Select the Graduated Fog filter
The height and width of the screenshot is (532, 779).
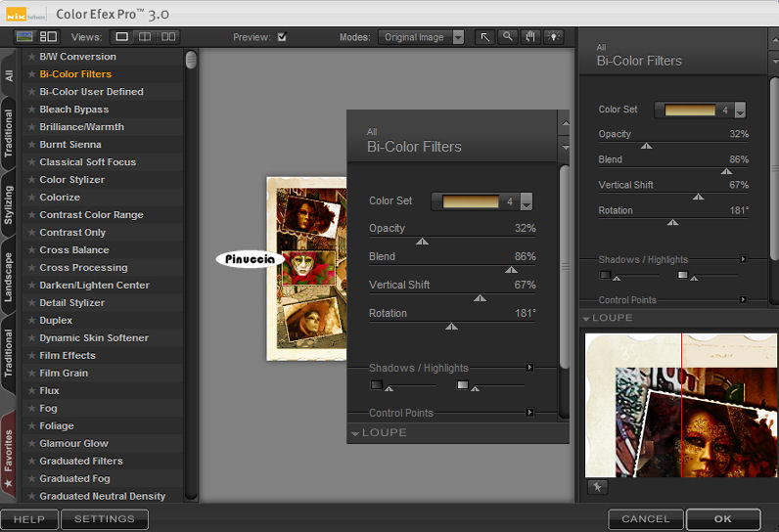pyautogui.click(x=75, y=479)
